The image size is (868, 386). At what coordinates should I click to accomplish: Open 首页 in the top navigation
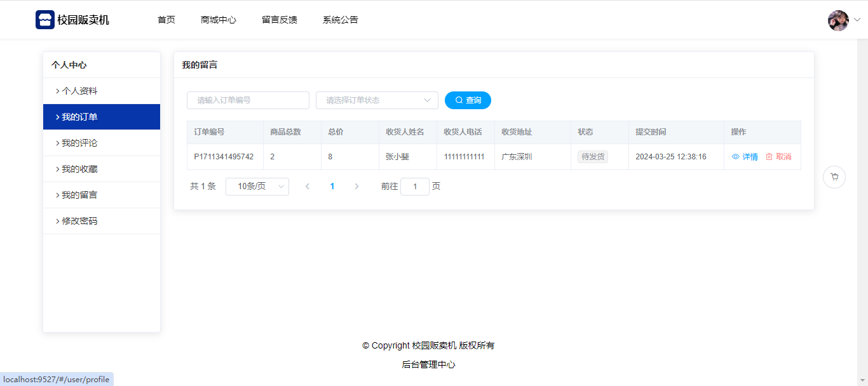coord(166,20)
